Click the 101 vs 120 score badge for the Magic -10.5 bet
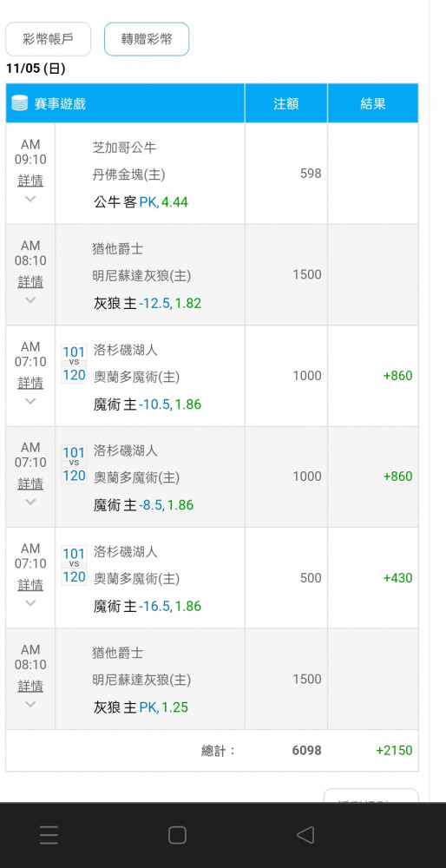The height and width of the screenshot is (868, 446). (74, 364)
